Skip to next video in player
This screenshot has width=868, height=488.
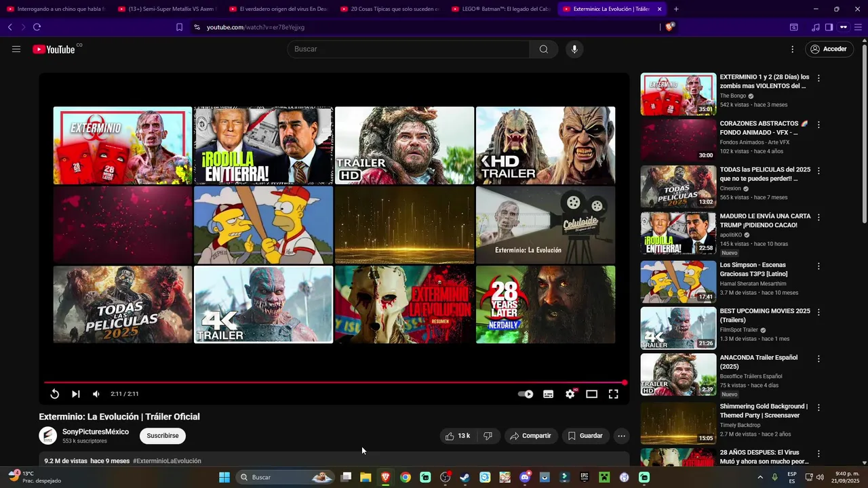click(76, 394)
